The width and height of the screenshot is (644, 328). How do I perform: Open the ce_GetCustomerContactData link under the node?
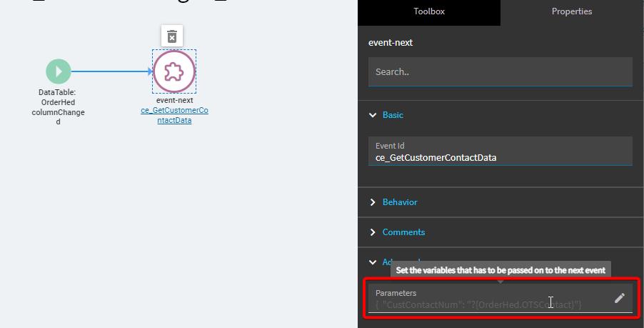click(174, 115)
